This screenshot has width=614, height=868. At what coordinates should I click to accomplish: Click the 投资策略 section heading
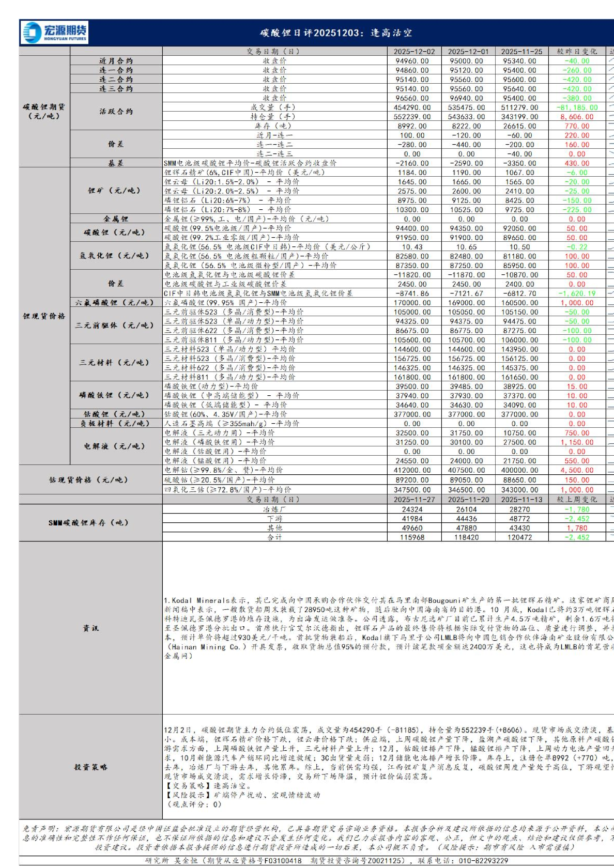click(x=90, y=767)
